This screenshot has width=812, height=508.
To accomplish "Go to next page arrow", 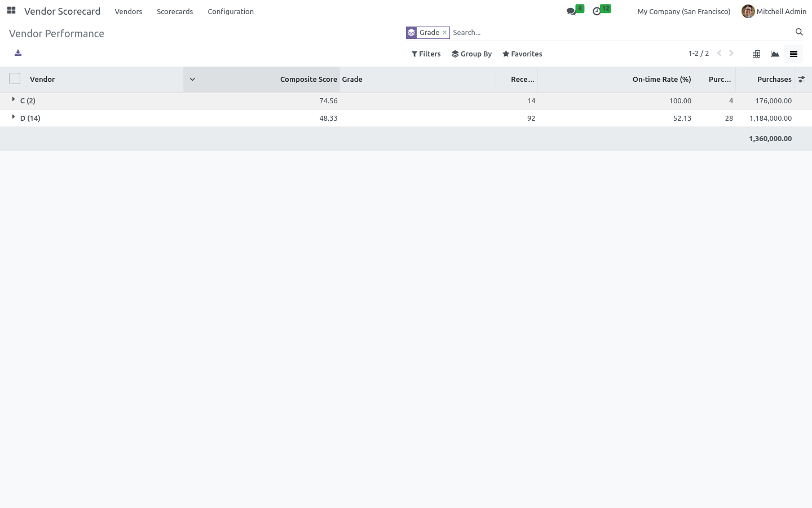I will [731, 53].
